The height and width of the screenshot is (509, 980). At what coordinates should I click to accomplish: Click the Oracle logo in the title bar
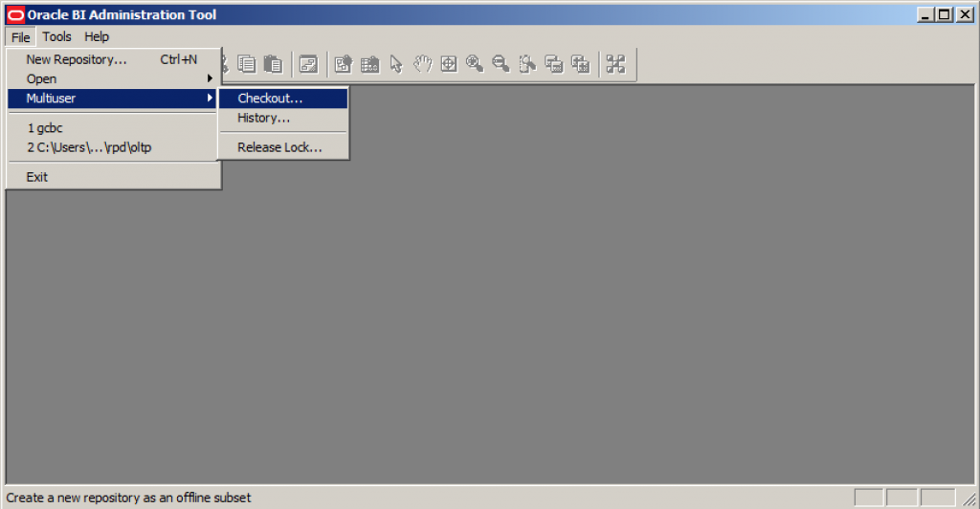pos(15,14)
